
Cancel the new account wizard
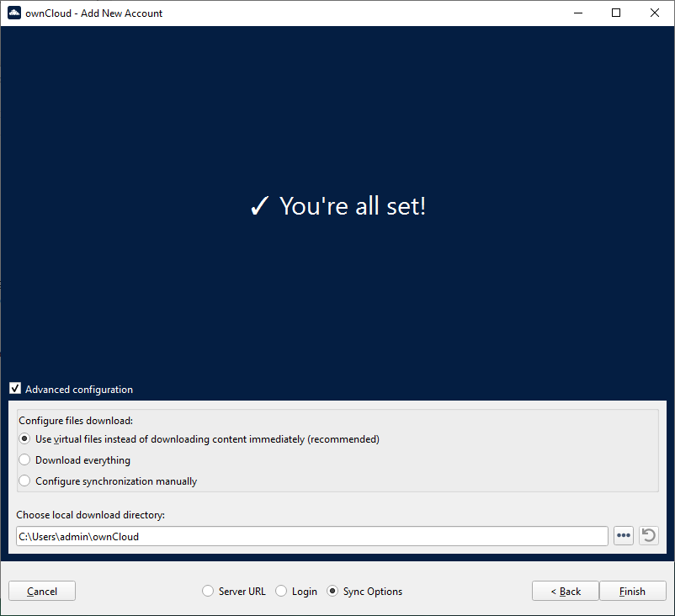pyautogui.click(x=42, y=591)
